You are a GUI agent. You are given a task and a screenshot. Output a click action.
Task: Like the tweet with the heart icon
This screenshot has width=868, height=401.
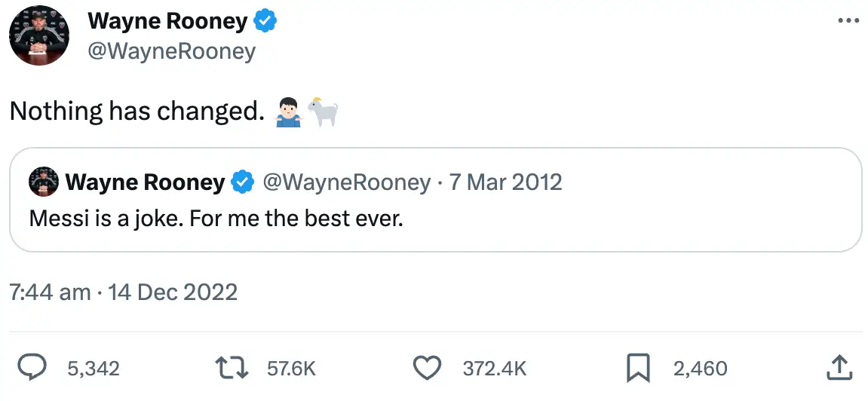[x=428, y=368]
